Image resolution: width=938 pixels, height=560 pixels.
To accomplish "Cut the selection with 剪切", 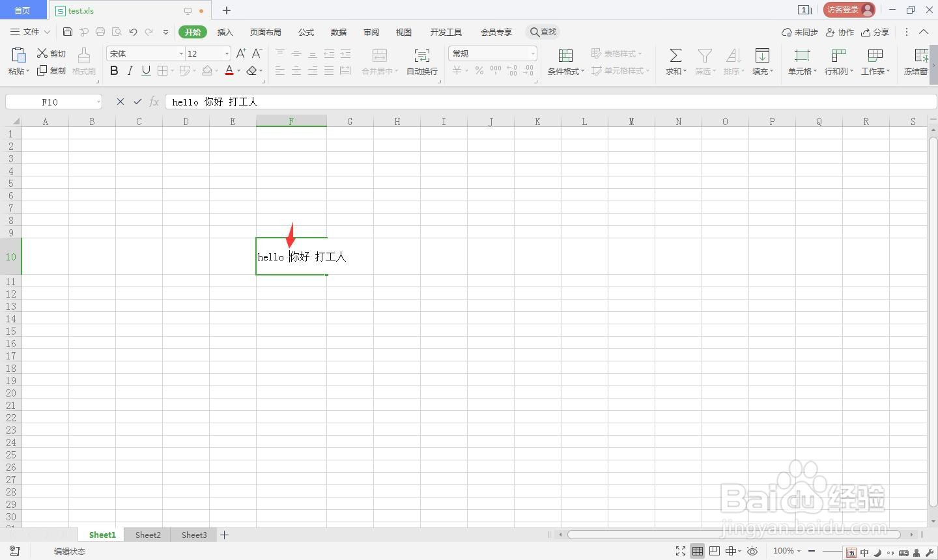I will [51, 53].
